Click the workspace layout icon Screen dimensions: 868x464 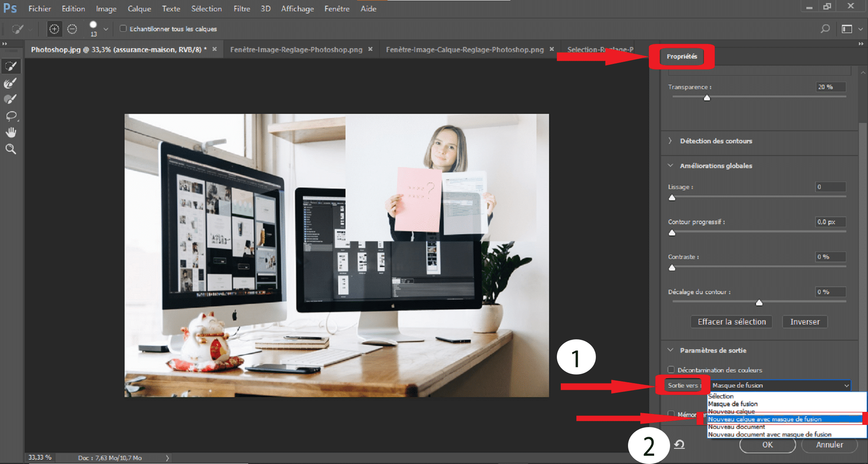point(847,29)
